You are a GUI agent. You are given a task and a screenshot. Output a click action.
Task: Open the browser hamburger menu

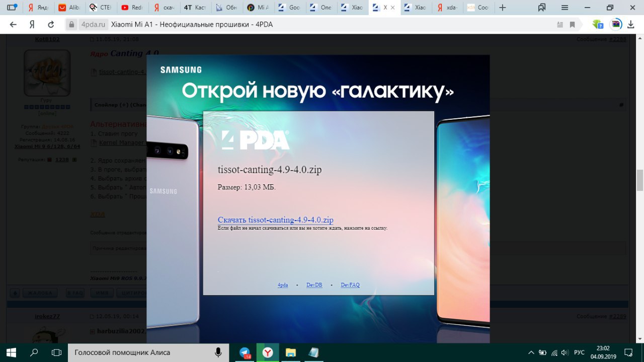[565, 8]
